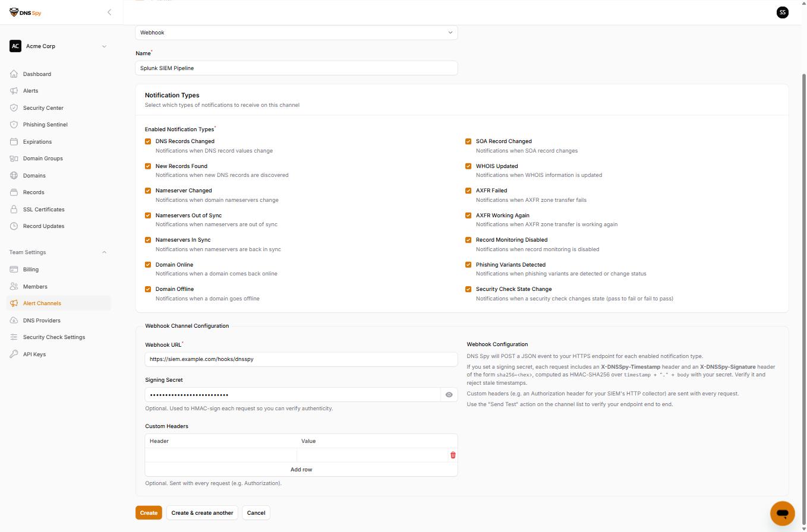Open the Dashboard page

58,74
